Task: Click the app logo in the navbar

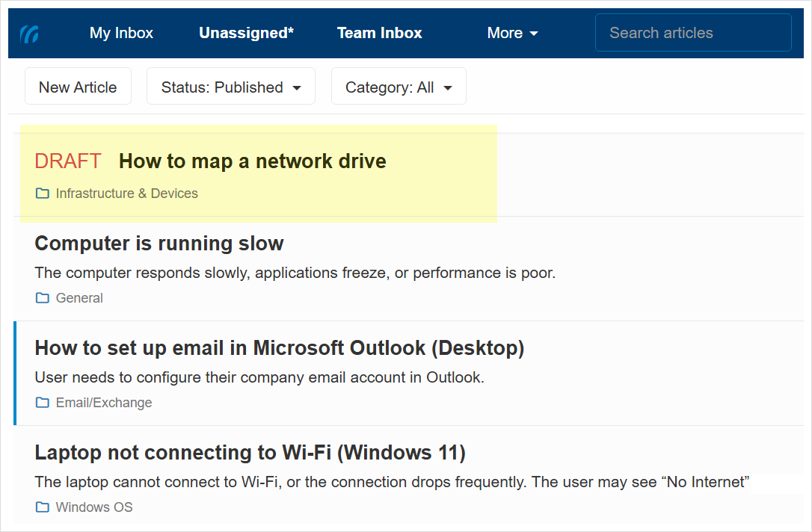Action: coord(30,34)
